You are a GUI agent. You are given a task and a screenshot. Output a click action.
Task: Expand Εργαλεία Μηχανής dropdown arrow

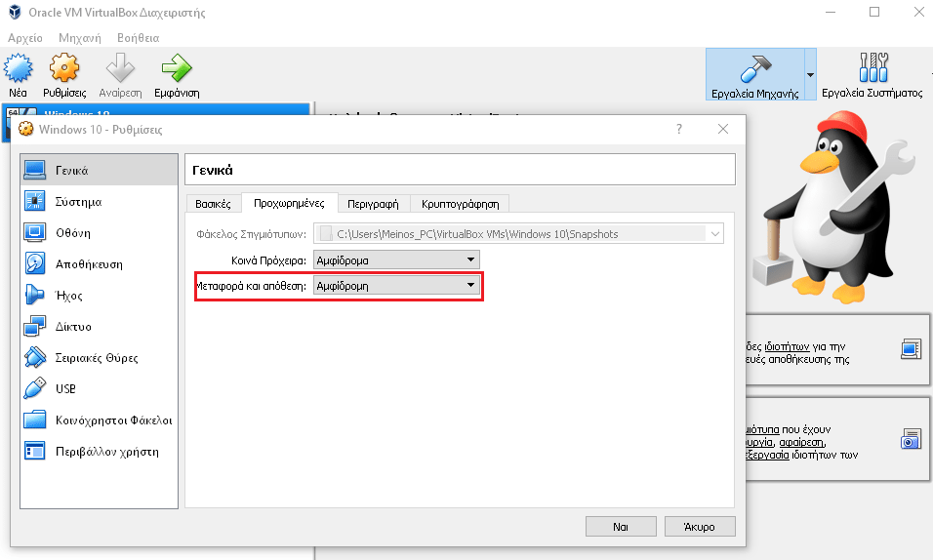tap(810, 74)
